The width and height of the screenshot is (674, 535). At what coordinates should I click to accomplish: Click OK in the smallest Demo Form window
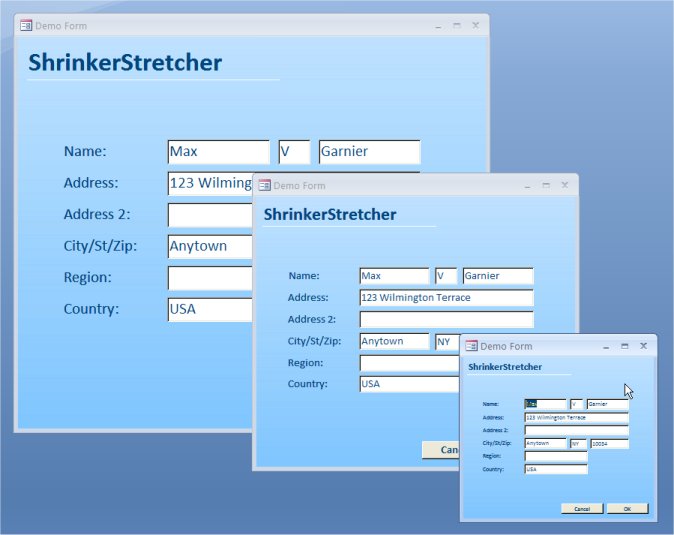click(627, 508)
